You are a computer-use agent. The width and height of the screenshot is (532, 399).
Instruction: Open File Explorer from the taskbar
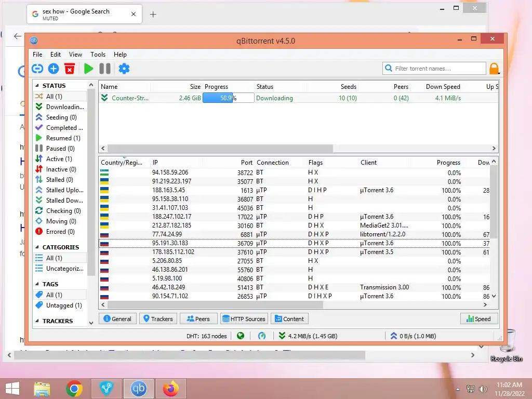coord(42,389)
